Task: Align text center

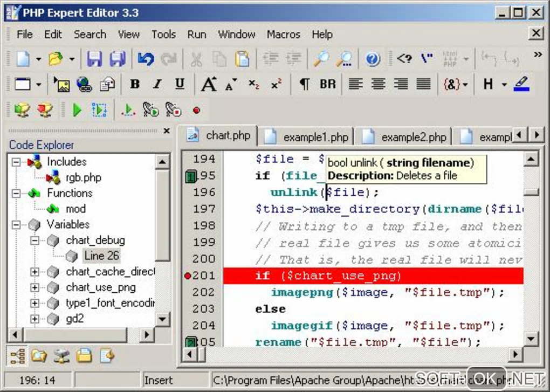Action: tap(378, 84)
